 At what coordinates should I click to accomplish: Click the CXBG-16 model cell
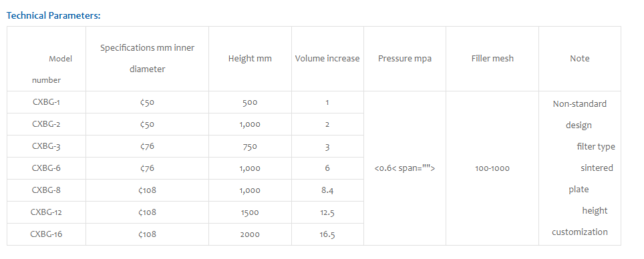[46, 234]
